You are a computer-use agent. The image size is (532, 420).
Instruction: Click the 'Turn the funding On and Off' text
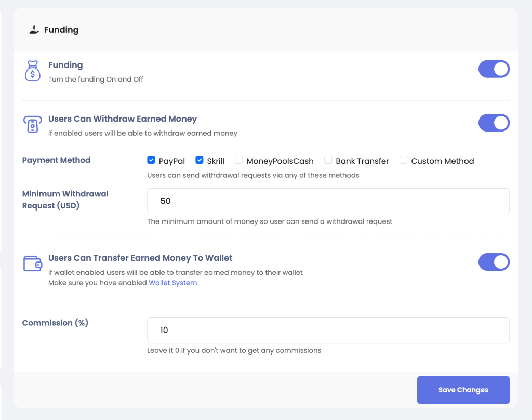tap(96, 79)
